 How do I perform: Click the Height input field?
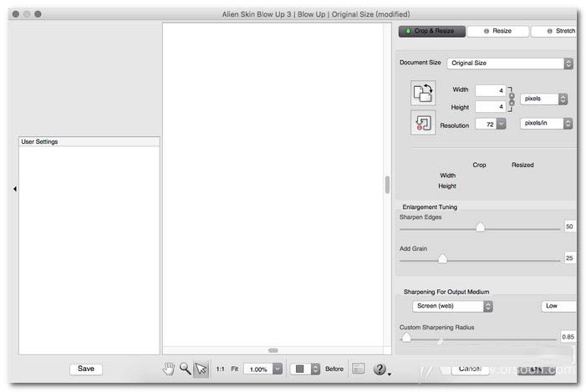[491, 106]
